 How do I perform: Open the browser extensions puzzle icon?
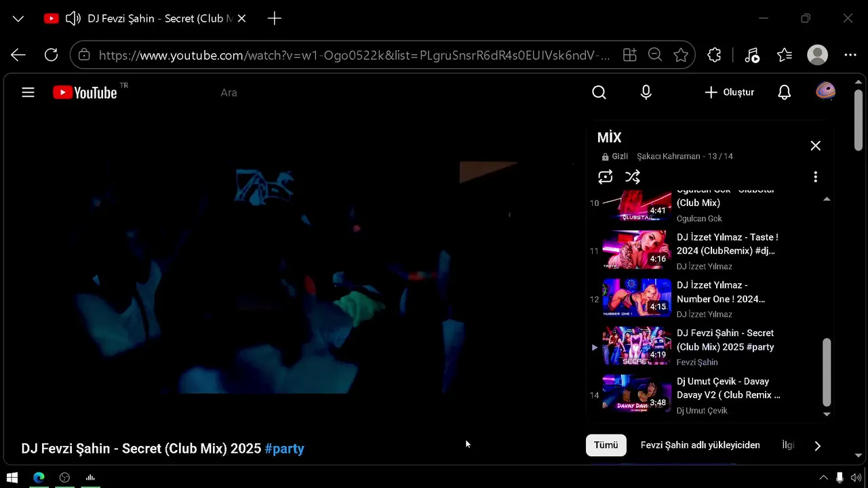pos(714,55)
